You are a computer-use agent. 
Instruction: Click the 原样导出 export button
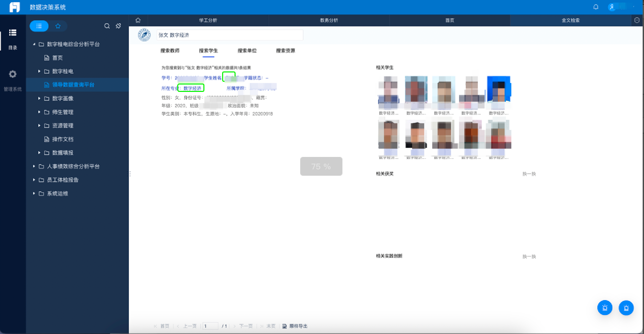pyautogui.click(x=295, y=326)
